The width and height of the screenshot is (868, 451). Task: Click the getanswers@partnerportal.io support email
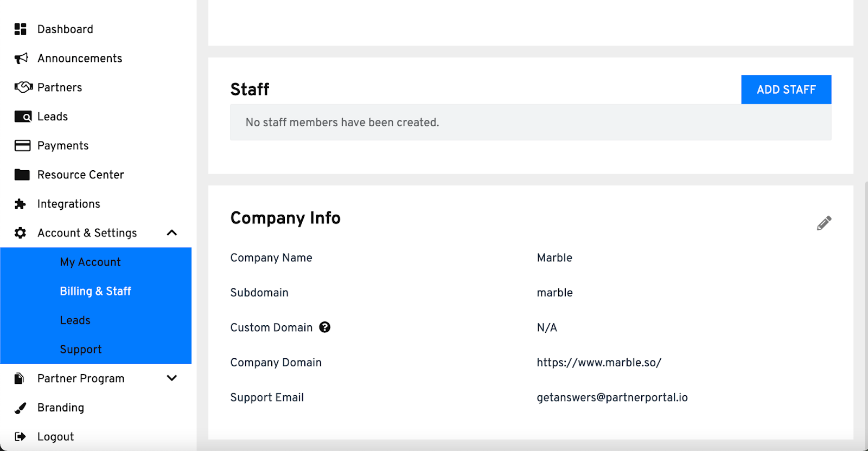pos(612,397)
